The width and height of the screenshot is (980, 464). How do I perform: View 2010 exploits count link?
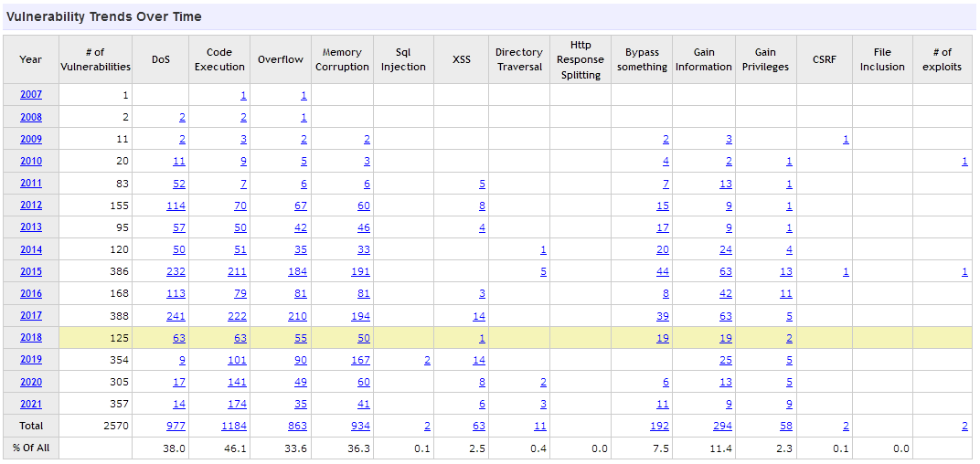[964, 162]
